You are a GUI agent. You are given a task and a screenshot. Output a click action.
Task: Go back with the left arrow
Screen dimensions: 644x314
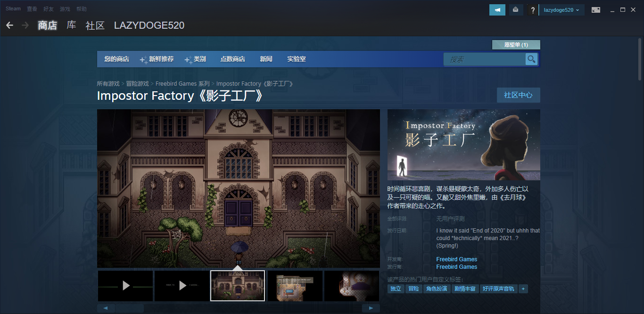pyautogui.click(x=9, y=25)
